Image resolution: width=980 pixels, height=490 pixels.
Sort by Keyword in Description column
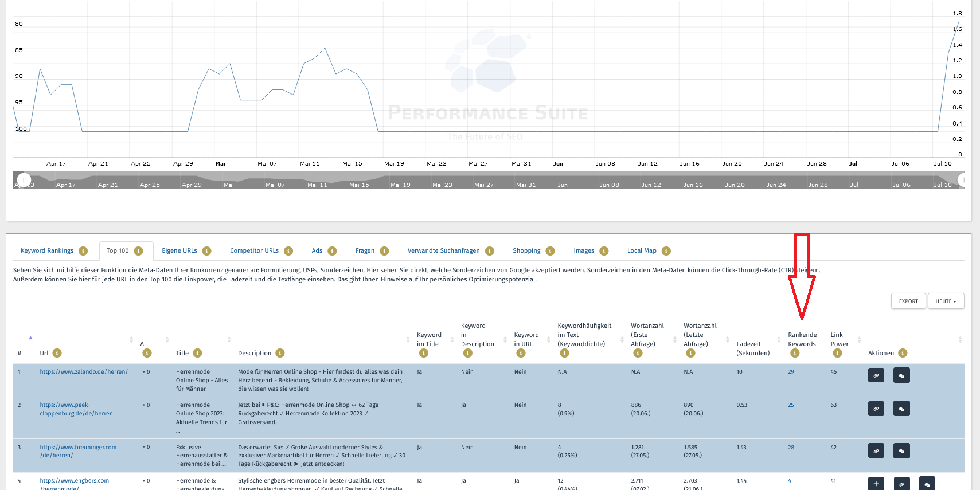[x=505, y=340]
